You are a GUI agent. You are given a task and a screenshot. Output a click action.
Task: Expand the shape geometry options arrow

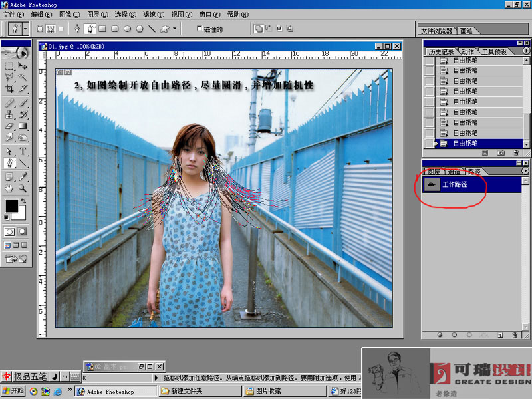click(175, 29)
